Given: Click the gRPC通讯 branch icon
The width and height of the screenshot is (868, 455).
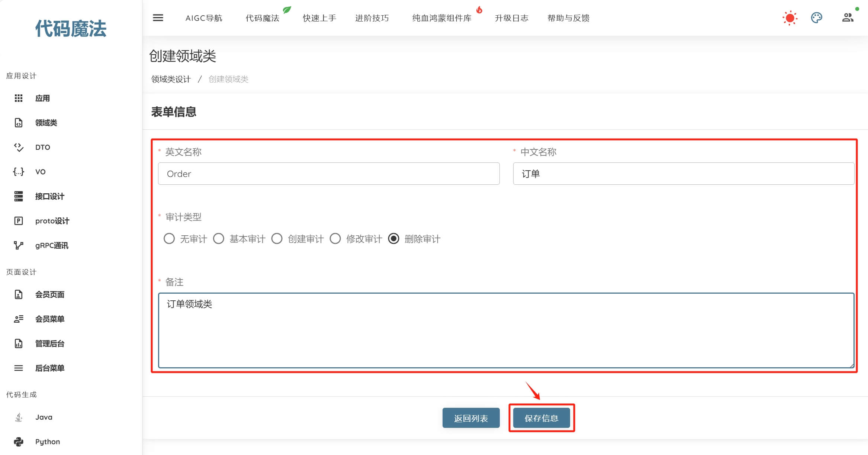Looking at the screenshot, I should (19, 245).
